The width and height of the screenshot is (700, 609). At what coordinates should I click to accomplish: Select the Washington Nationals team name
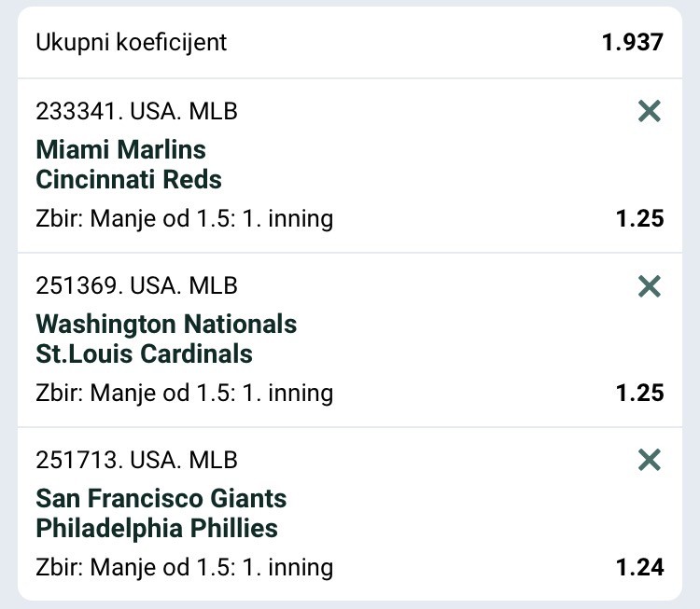point(166,325)
